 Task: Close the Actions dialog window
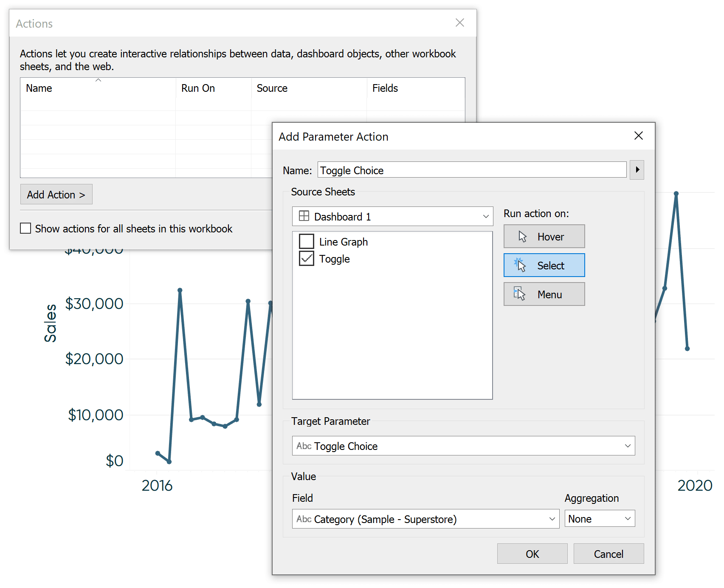click(x=459, y=23)
